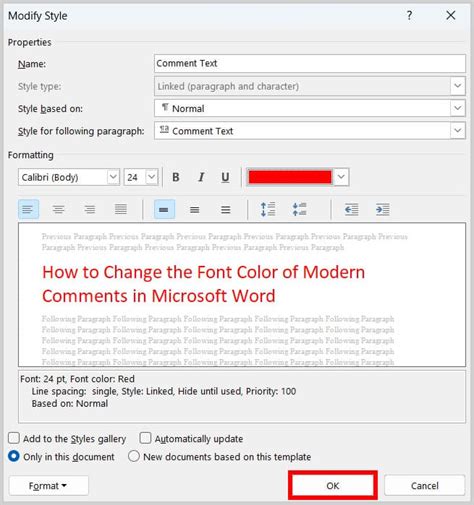Apply align right paragraph alignment
Image resolution: width=474 pixels, height=505 pixels.
90,209
